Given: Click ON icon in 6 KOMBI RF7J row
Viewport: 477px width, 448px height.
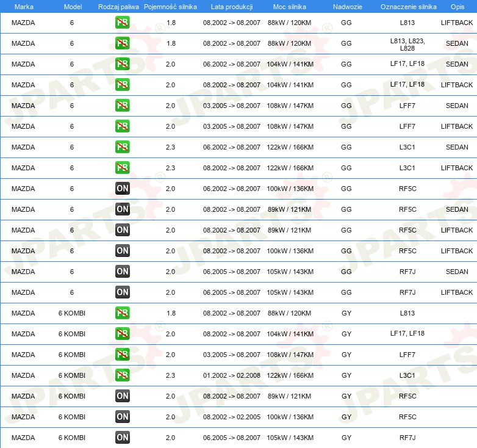Looking at the screenshot, I should coord(122,438).
